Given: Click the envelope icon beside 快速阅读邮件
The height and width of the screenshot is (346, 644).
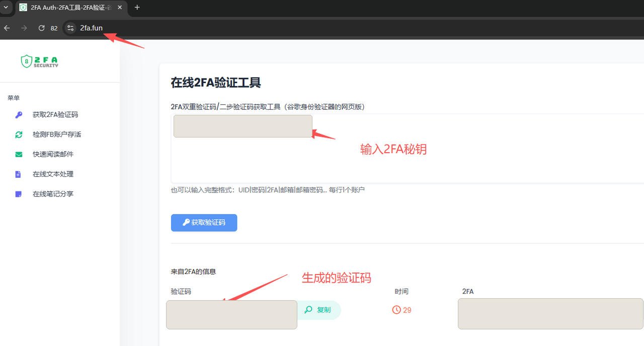Looking at the screenshot, I should click(19, 154).
